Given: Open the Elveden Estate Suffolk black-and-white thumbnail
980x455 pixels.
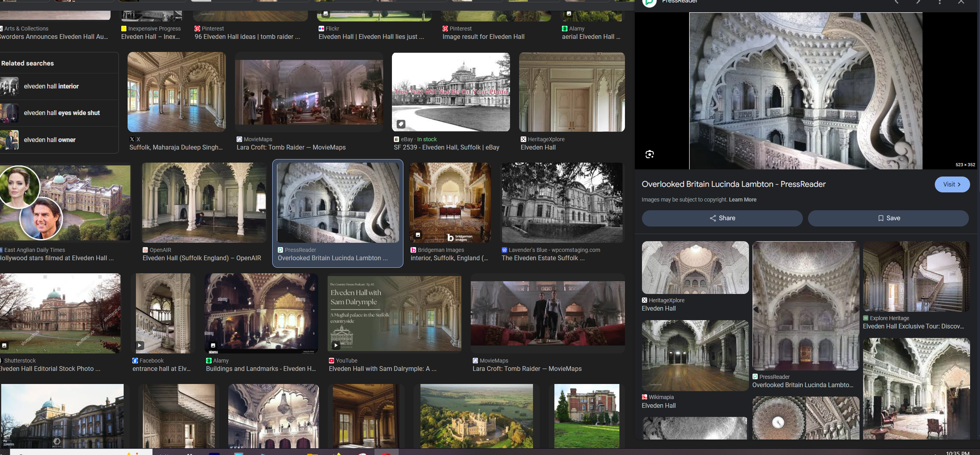Looking at the screenshot, I should [562, 203].
